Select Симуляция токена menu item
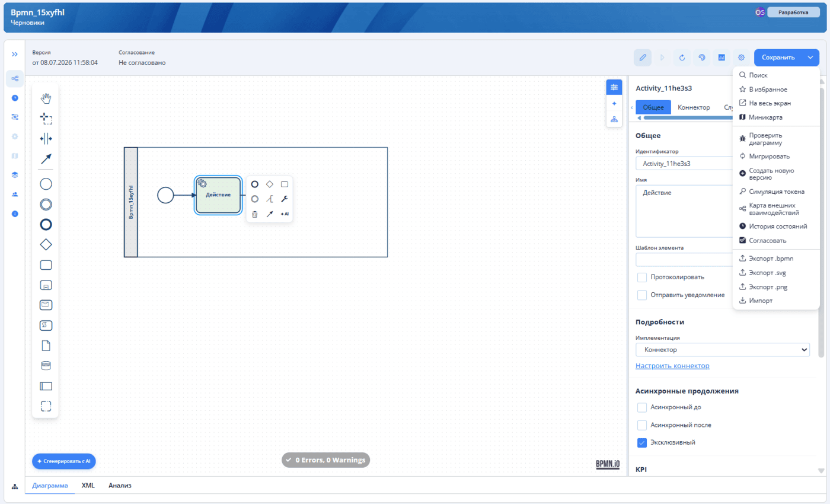830x504 pixels. pyautogui.click(x=776, y=192)
